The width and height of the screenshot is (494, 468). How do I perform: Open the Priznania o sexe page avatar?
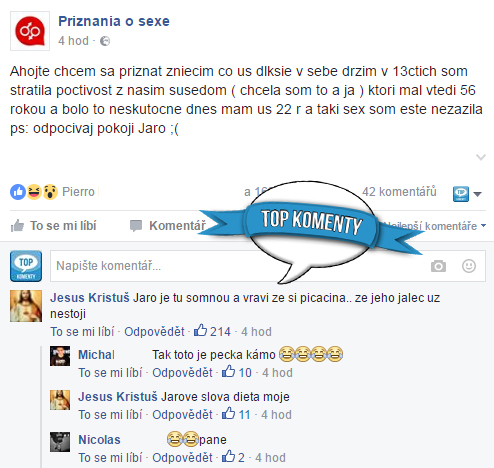30,31
